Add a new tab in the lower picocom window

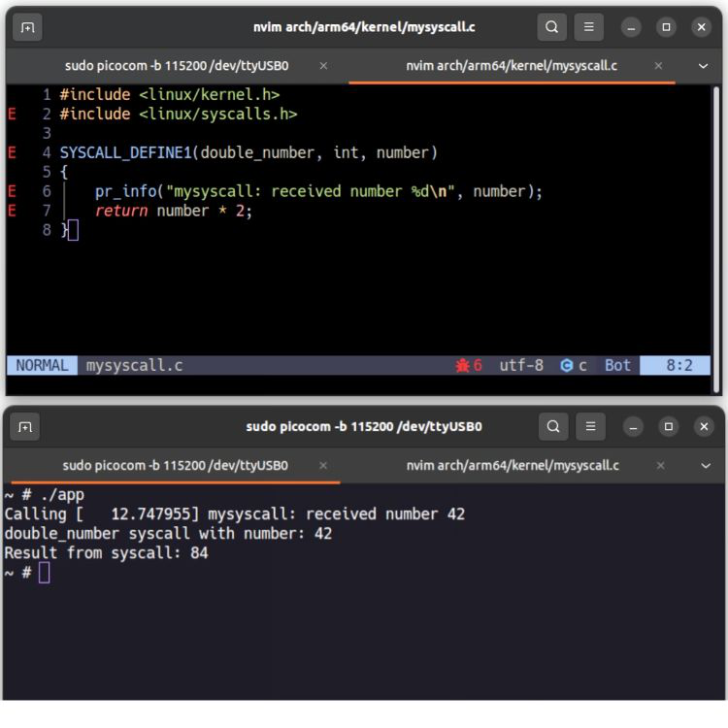click(x=28, y=427)
